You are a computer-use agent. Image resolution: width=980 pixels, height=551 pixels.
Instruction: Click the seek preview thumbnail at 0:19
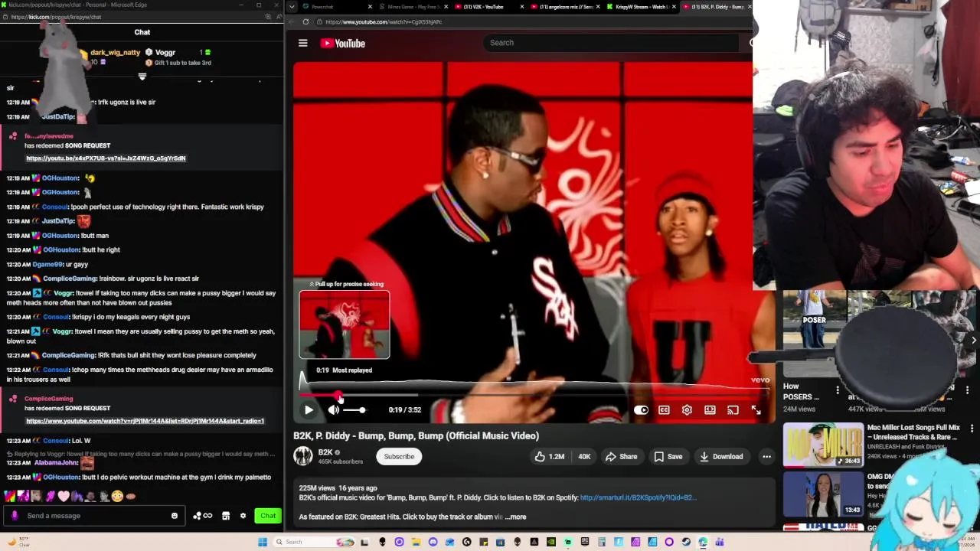345,325
